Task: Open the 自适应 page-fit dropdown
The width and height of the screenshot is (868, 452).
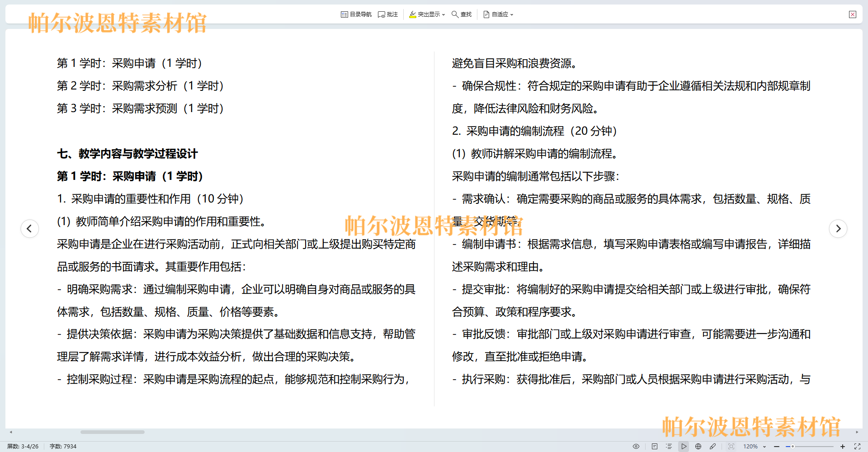Action: pyautogui.click(x=498, y=14)
